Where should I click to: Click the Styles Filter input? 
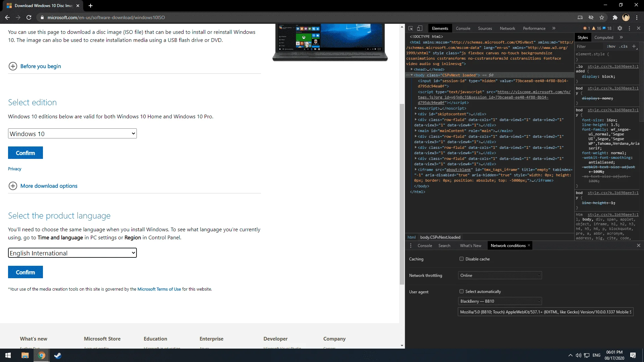click(x=590, y=47)
